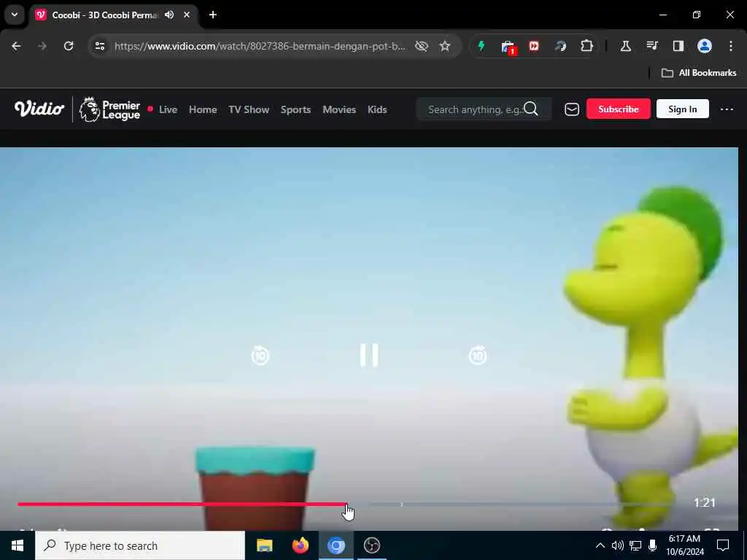Open Chrome Labs flask icon

[x=625, y=46]
